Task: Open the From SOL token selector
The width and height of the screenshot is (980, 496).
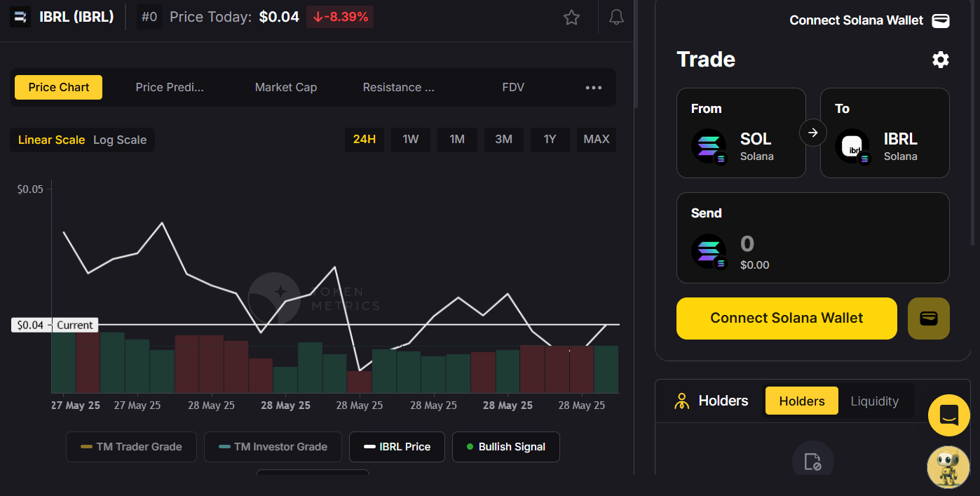Action: tap(740, 133)
